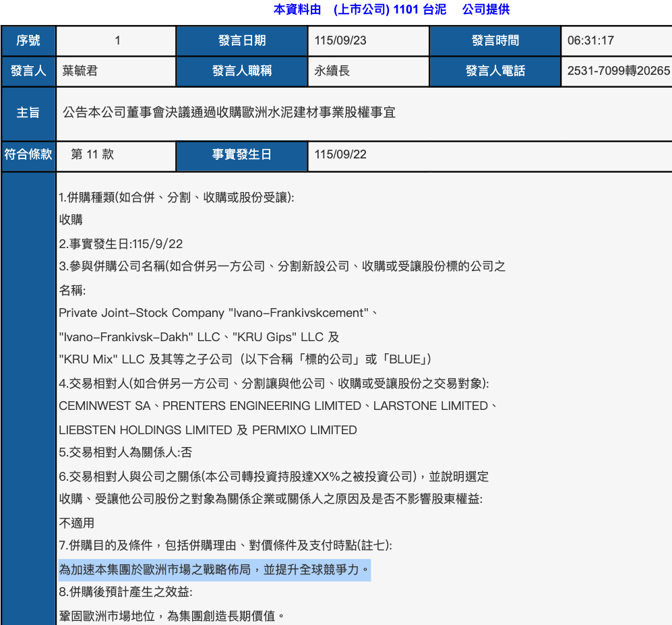Click the line '2.事實發生日:115/9/22'

121,244
